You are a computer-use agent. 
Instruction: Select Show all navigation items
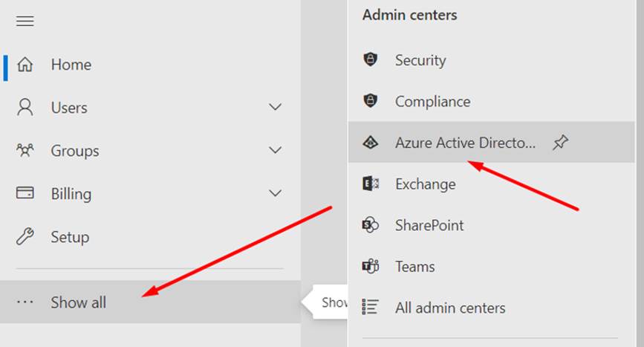[x=79, y=302]
